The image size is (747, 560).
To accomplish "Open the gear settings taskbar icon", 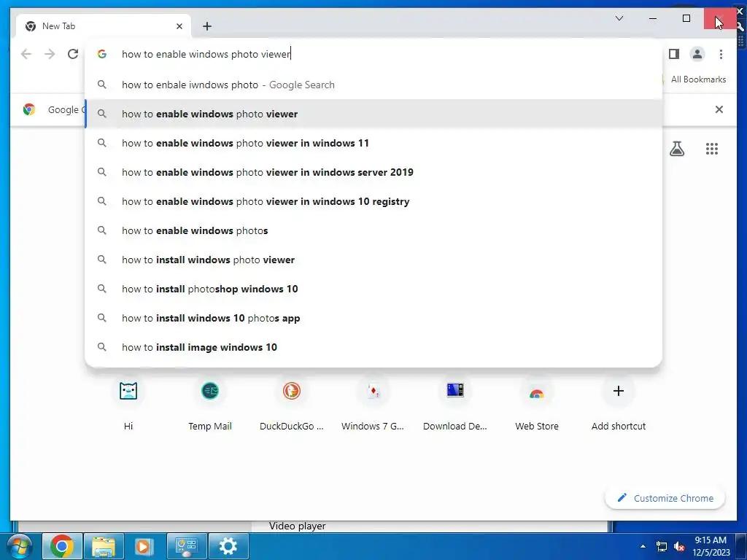I will pyautogui.click(x=228, y=546).
